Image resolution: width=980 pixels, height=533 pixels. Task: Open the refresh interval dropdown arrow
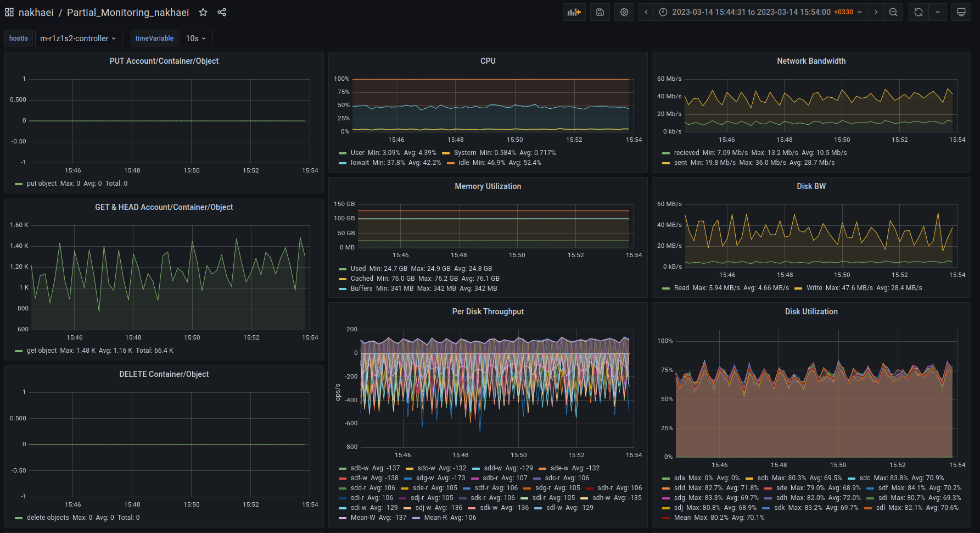(x=938, y=12)
